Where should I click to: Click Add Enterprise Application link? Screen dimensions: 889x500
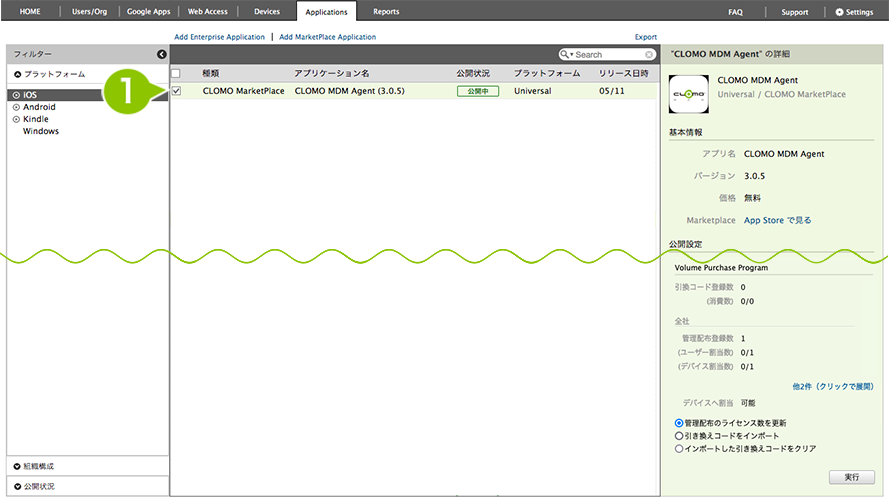click(x=219, y=37)
